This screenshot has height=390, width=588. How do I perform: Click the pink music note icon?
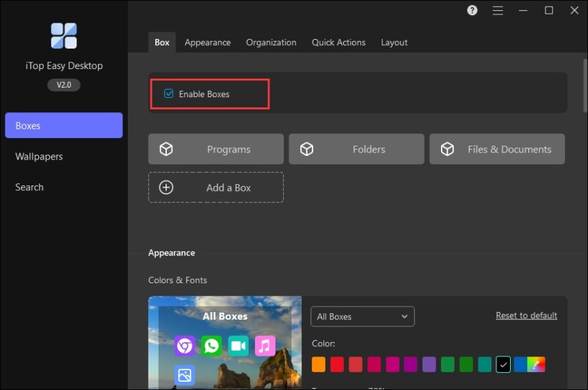(x=265, y=346)
